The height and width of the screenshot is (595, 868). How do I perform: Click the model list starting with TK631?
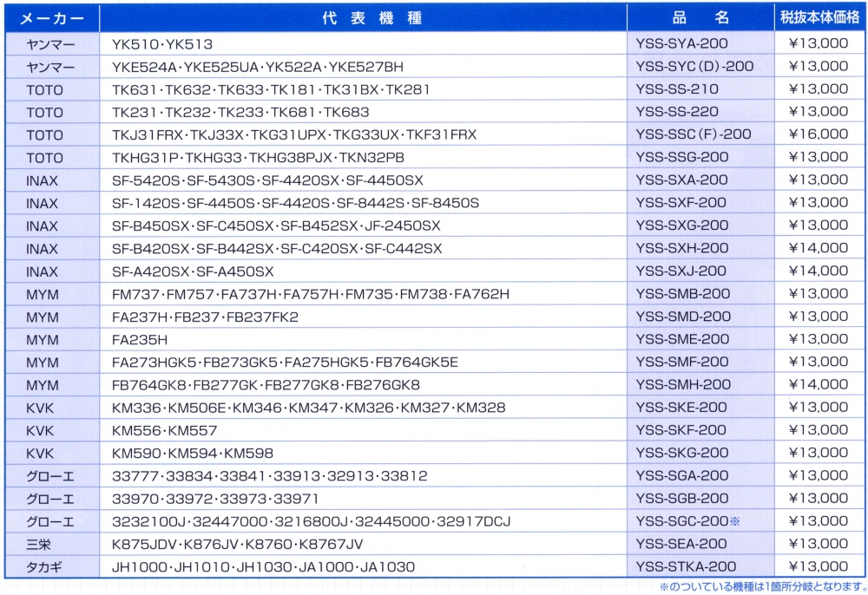coord(271,89)
